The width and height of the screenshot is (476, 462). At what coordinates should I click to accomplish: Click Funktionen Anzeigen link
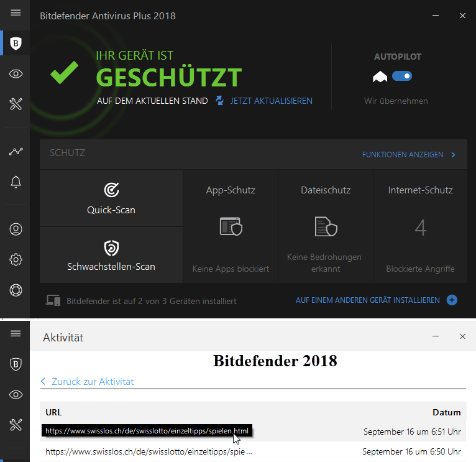point(403,155)
